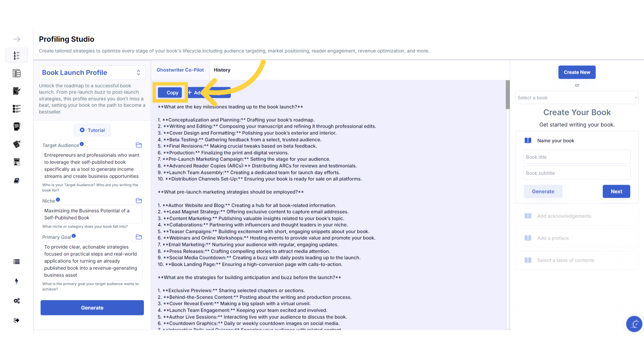Click the folder icon beside Niche
This screenshot has width=644, height=362.
click(139, 201)
